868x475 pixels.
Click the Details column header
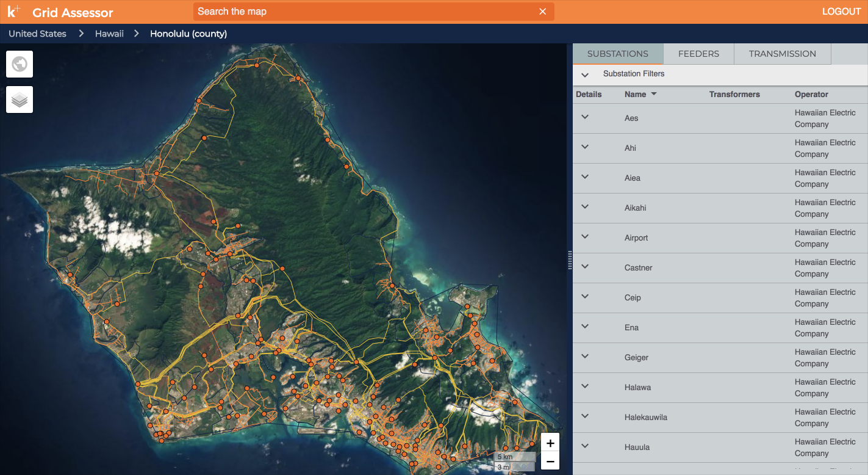pos(589,94)
